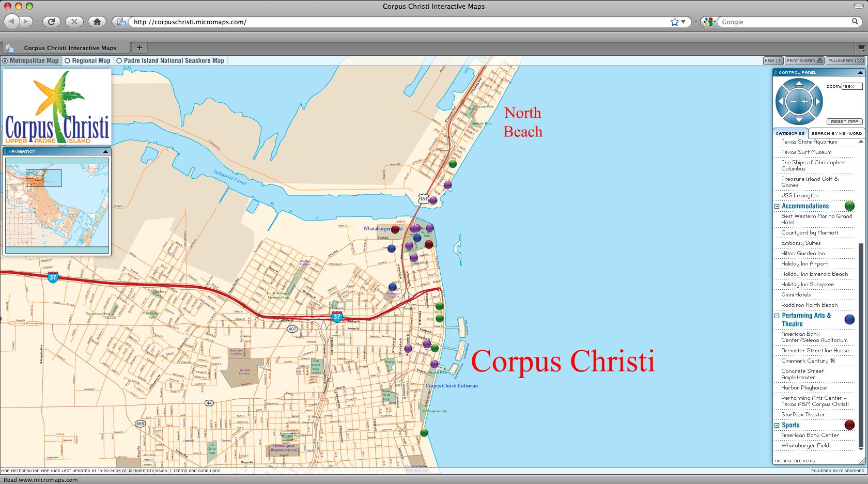The height and width of the screenshot is (484, 868).
Task: Zoom in with the plus control
Action: 804,102
